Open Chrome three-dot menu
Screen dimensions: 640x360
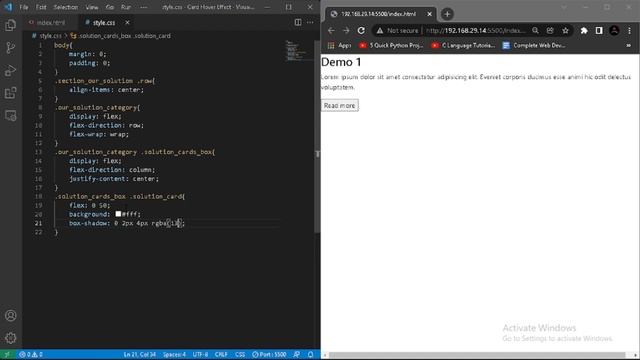[629, 31]
